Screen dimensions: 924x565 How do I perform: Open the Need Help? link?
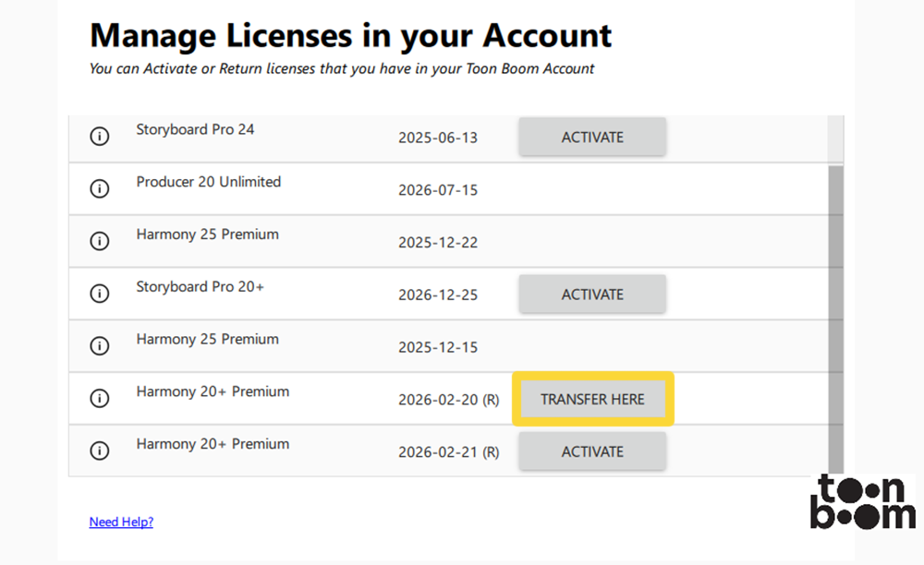121,523
